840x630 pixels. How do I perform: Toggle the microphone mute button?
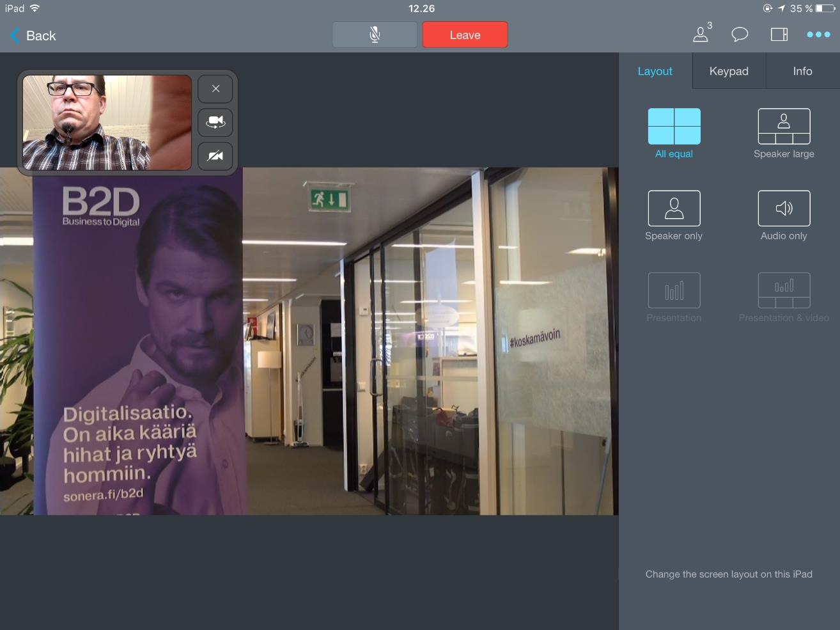(375, 35)
